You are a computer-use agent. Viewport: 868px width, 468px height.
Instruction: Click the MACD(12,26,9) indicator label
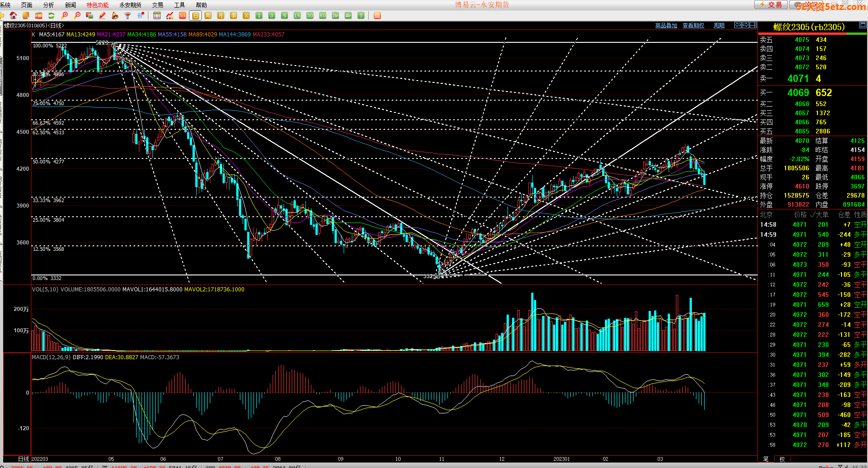(51, 357)
